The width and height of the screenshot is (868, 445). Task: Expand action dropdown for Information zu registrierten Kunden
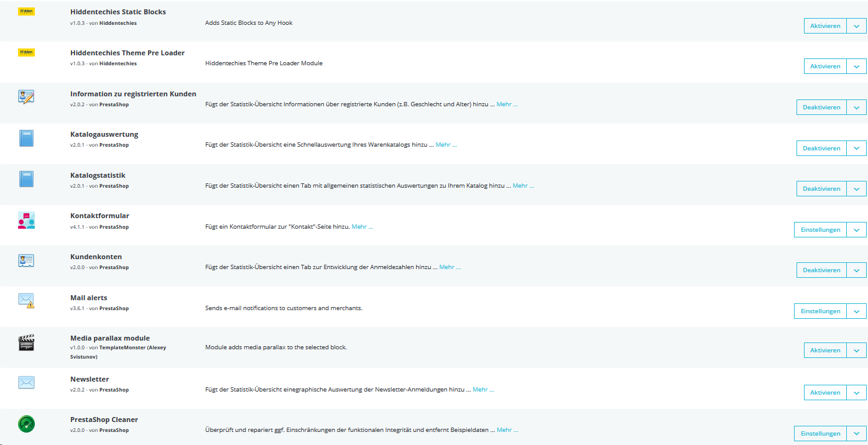(856, 108)
